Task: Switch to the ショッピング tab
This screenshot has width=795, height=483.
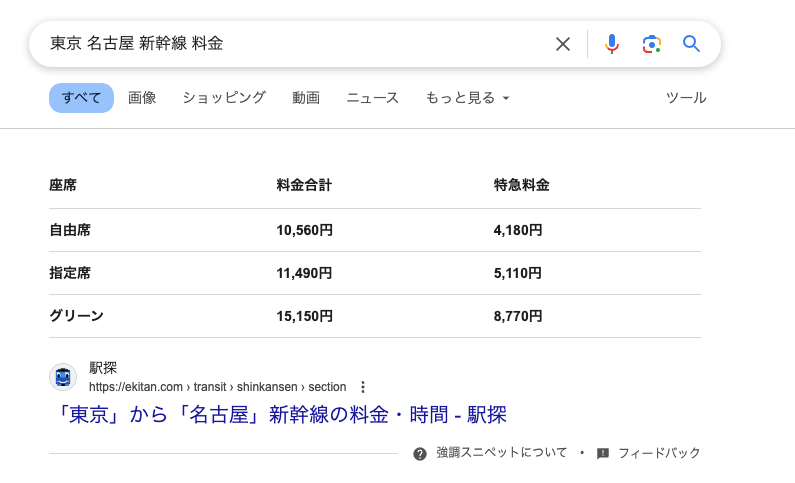Action: pyautogui.click(x=224, y=98)
